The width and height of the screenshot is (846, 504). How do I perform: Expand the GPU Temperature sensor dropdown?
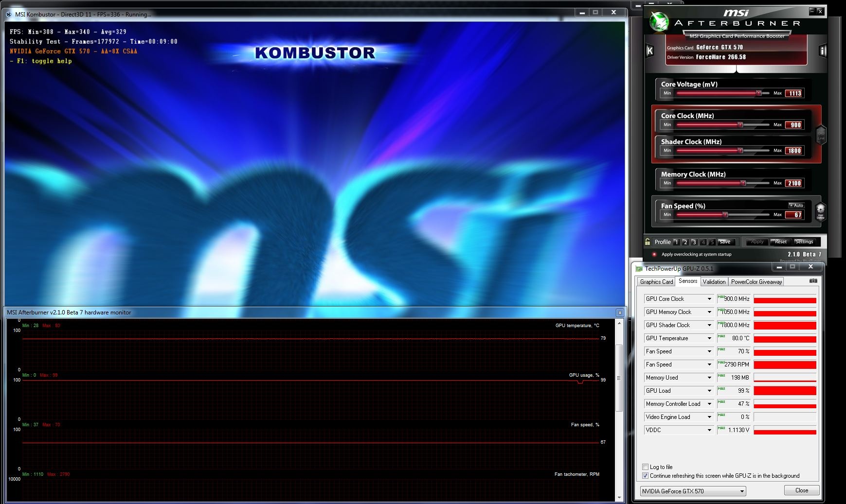[709, 338]
